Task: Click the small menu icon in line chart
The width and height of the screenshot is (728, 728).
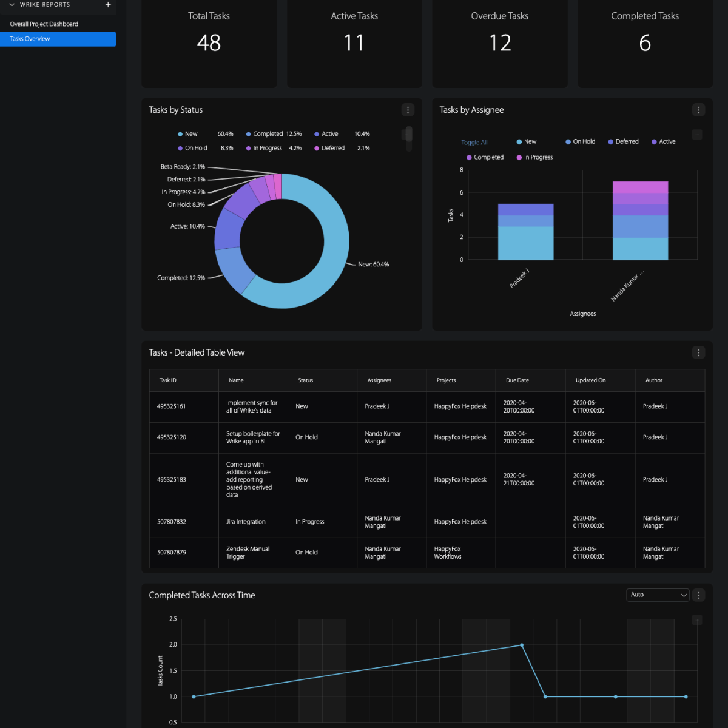Action: click(697, 619)
